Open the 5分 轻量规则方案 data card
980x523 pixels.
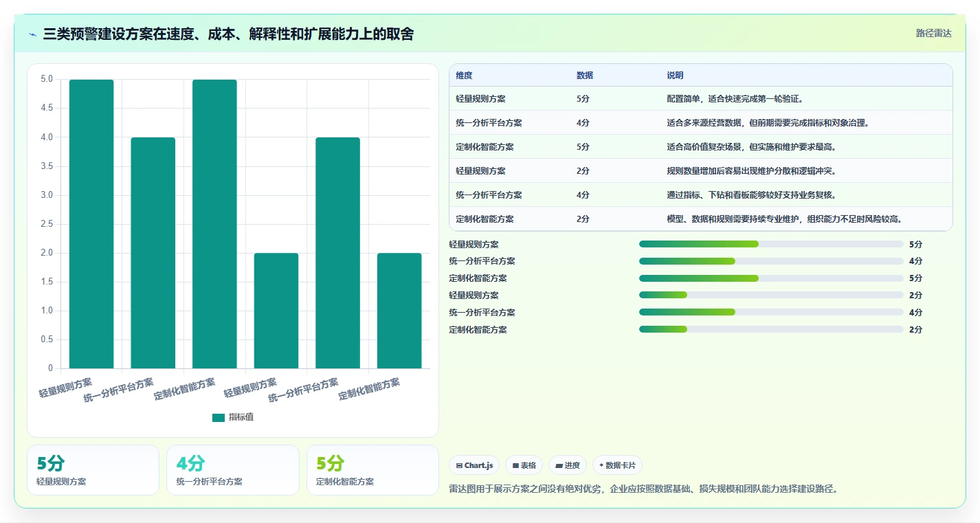coord(93,470)
